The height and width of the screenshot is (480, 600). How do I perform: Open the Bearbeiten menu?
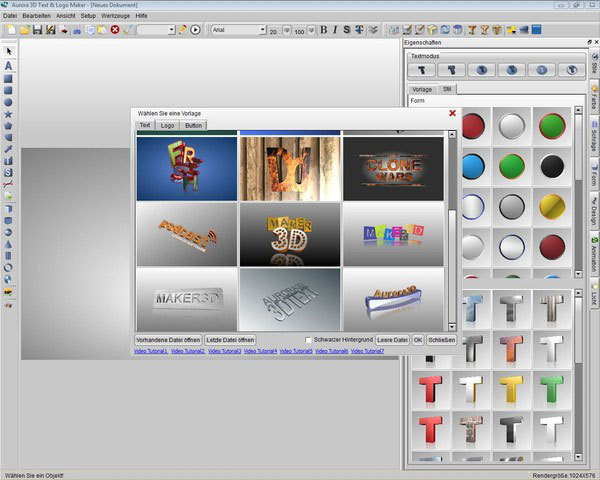pos(36,16)
